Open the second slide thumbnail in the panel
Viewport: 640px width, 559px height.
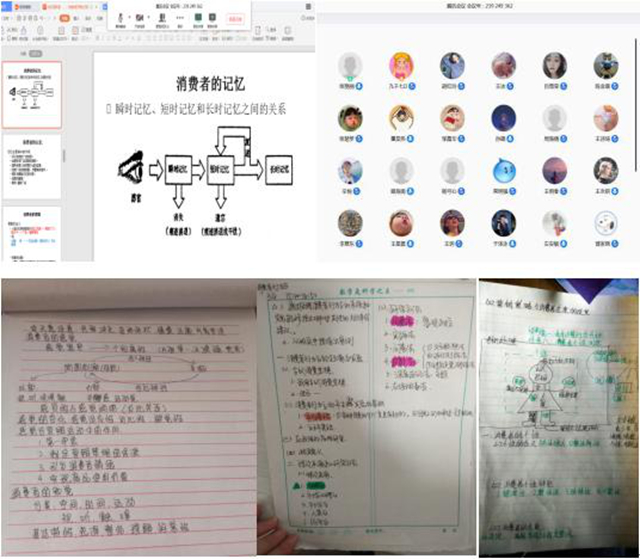33,163
